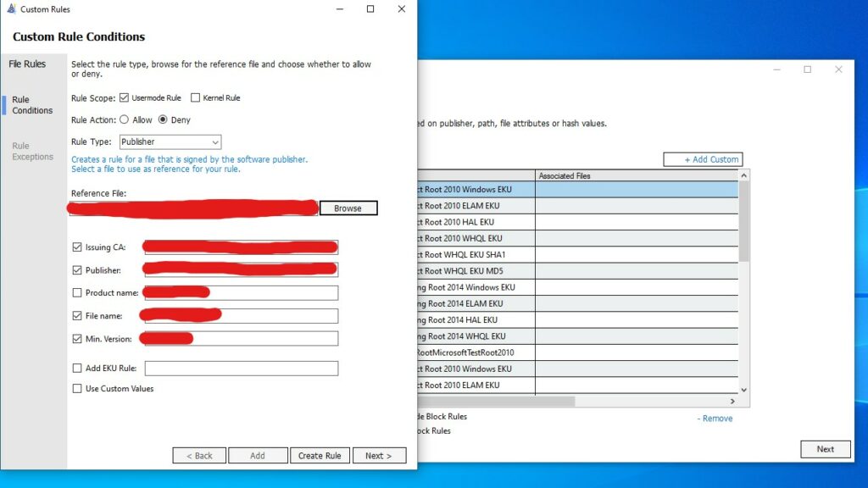Switch to Rule Exceptions sidebar tab

click(x=32, y=151)
